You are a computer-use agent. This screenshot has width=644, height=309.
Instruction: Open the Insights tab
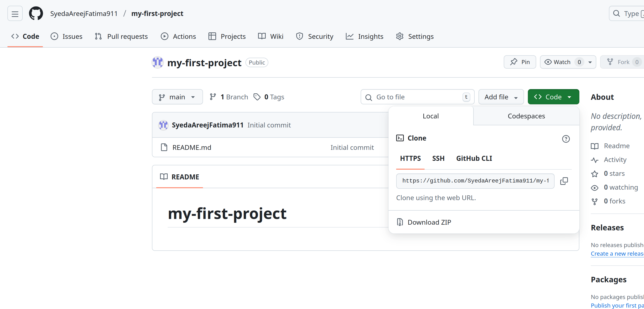coord(364,36)
